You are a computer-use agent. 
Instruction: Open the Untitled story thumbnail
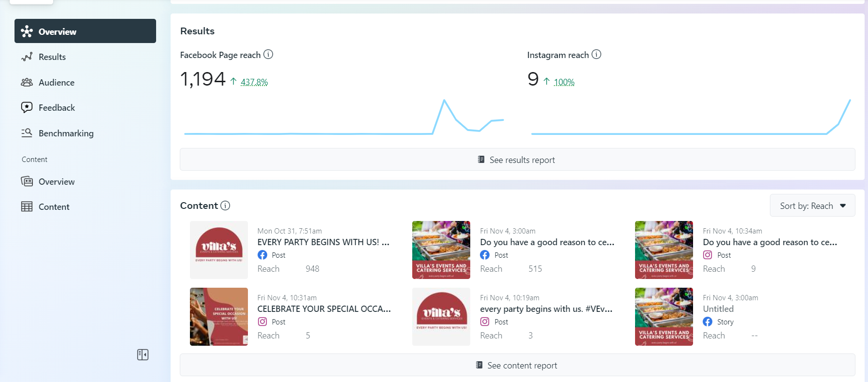[x=664, y=317]
